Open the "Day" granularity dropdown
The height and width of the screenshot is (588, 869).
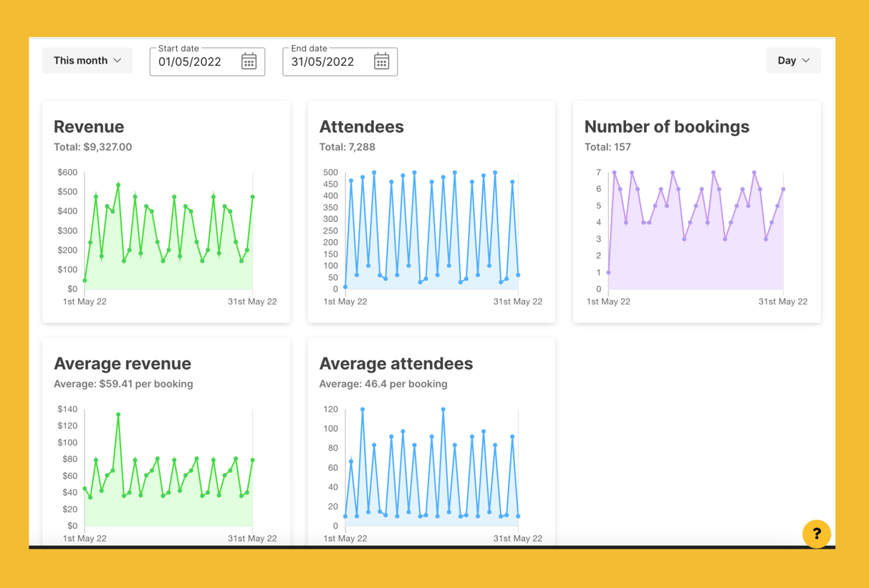tap(793, 60)
